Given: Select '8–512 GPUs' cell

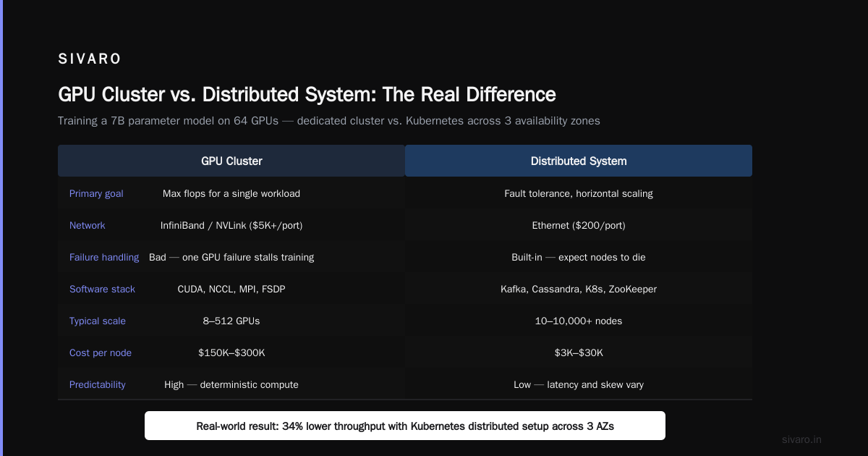Looking at the screenshot, I should tap(231, 321).
